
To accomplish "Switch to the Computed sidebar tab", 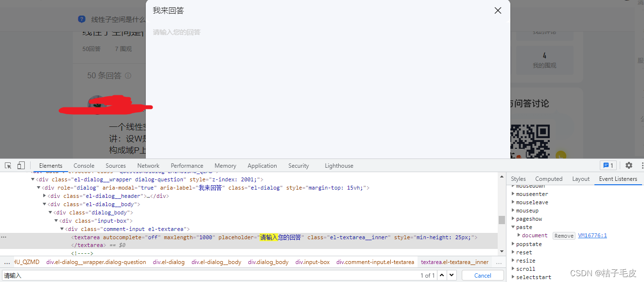I will tap(549, 179).
